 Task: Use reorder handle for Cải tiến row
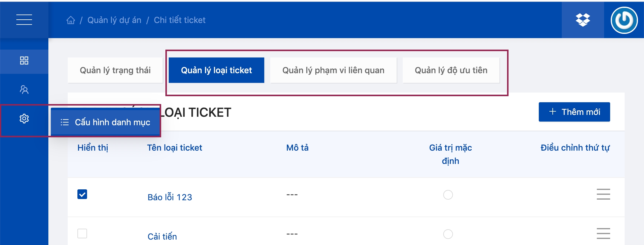click(603, 234)
